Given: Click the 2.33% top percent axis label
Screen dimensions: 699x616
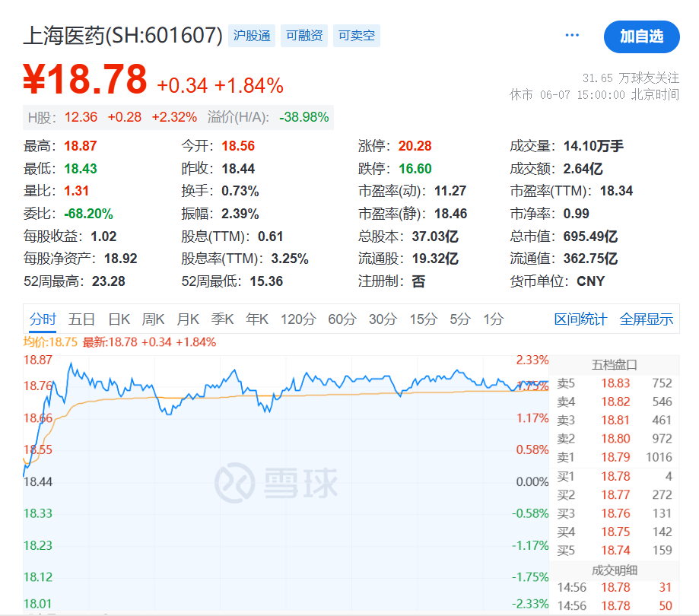Looking at the screenshot, I should click(x=532, y=360).
